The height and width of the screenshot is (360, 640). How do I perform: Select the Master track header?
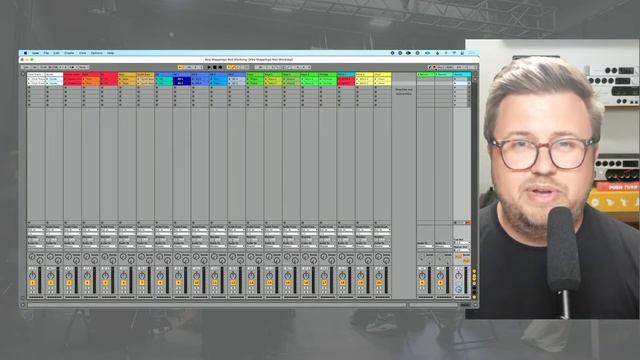click(x=462, y=75)
